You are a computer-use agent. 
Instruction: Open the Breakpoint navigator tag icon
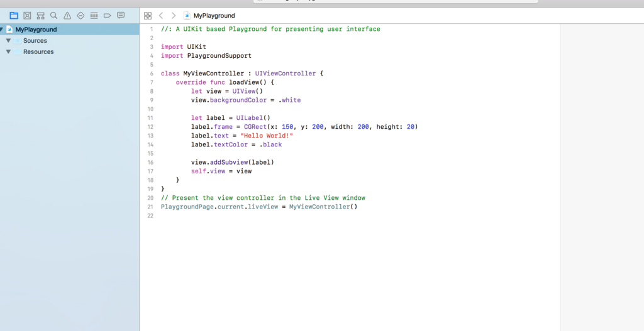pyautogui.click(x=107, y=16)
